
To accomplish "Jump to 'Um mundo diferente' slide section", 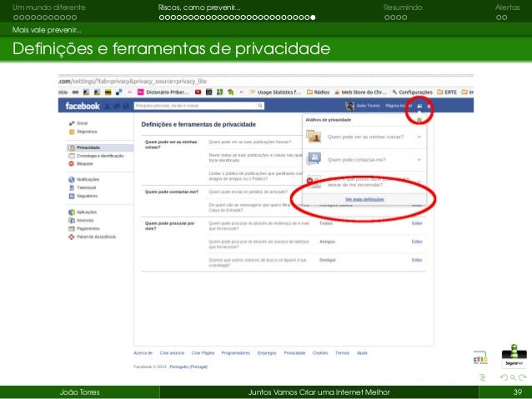I will [49, 7].
